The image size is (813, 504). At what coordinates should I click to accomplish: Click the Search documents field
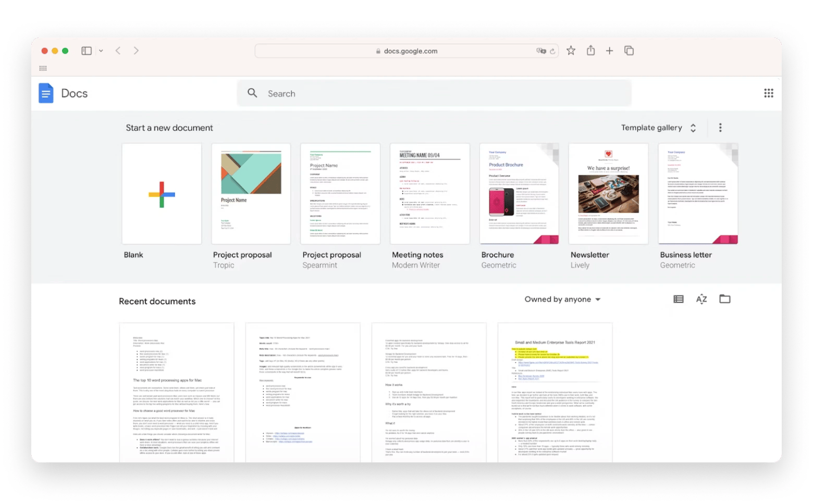(434, 93)
